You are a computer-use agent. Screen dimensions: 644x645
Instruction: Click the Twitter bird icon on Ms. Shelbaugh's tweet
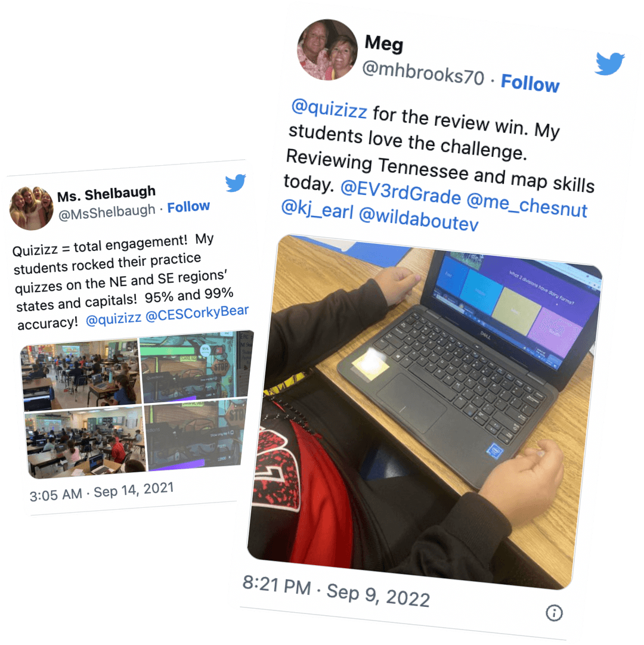click(236, 182)
